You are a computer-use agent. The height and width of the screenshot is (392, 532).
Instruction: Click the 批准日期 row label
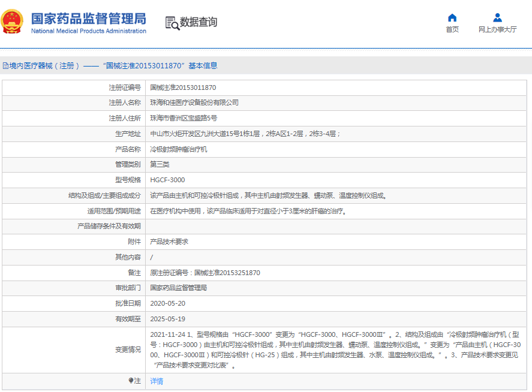128,303
